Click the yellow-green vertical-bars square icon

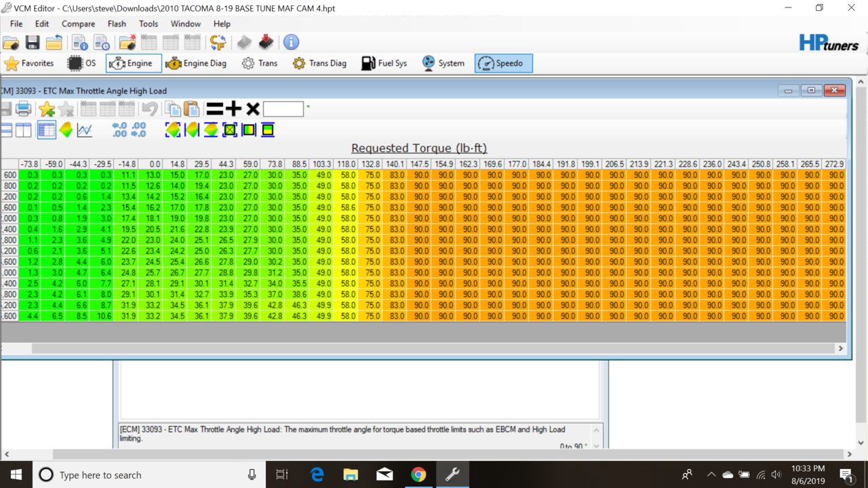coord(249,129)
